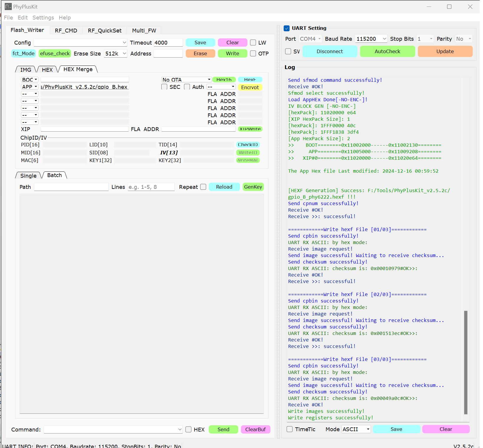Screen dimensions: 483x448
Task: Expand the Mode ASCII dropdown
Action: pyautogui.click(x=356, y=429)
